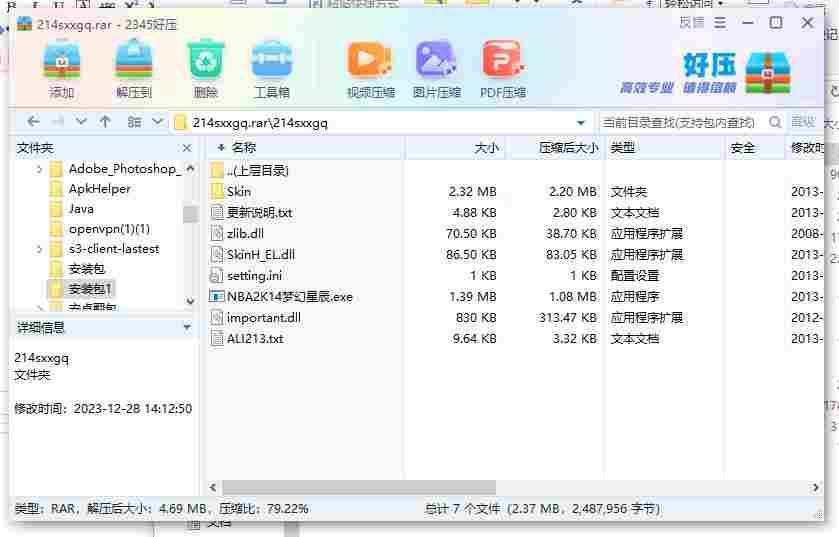Collapse the 详细信息 details panel
The height and width of the screenshot is (537, 839).
tap(187, 327)
